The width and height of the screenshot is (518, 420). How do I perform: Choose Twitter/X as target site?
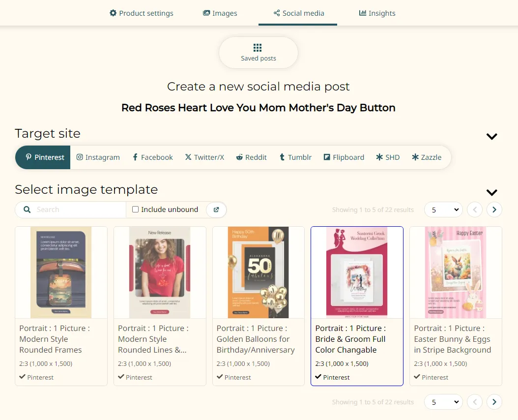click(204, 157)
